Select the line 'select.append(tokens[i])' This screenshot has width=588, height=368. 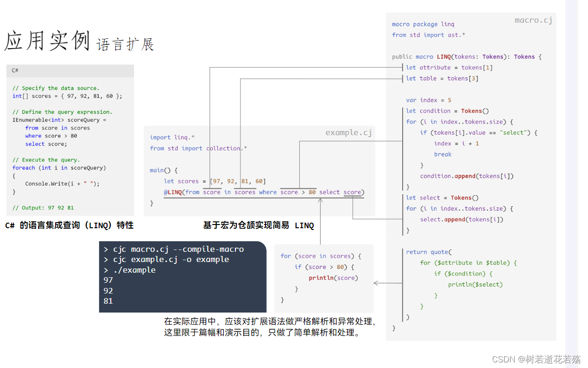(x=462, y=220)
